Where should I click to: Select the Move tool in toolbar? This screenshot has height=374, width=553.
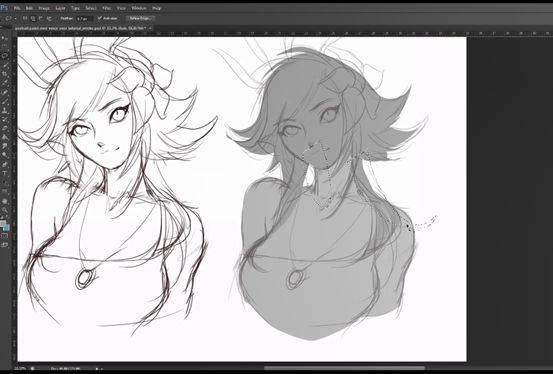tap(6, 38)
